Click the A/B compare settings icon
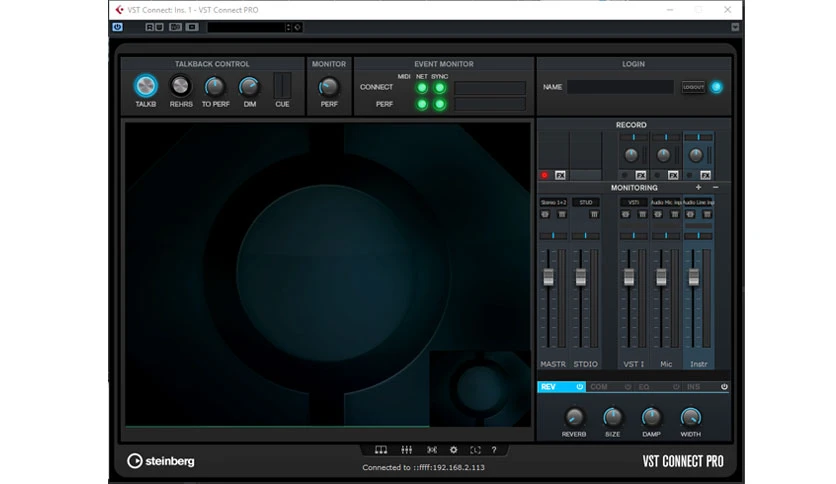The height and width of the screenshot is (484, 836). coord(175,27)
